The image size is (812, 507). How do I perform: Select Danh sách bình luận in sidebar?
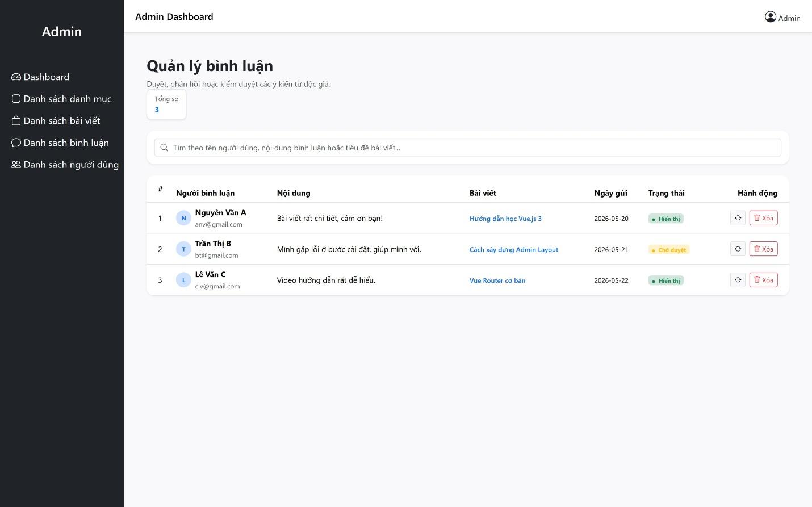point(60,143)
